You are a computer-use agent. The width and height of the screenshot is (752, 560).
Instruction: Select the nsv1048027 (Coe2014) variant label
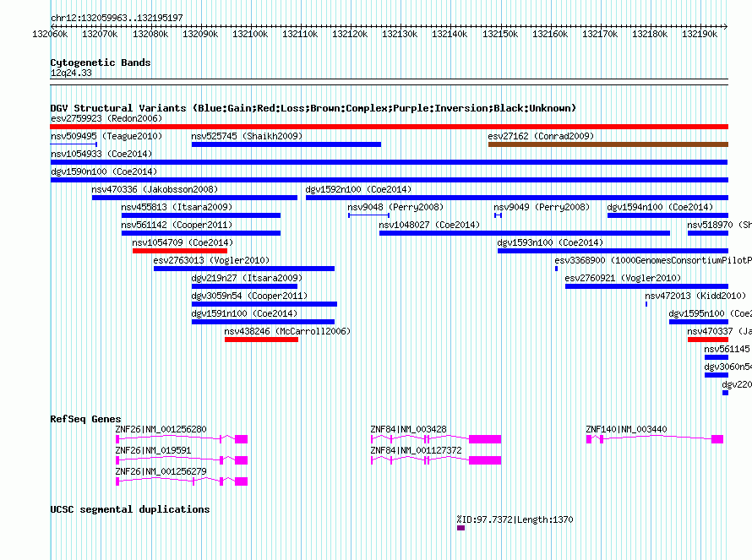(429, 225)
